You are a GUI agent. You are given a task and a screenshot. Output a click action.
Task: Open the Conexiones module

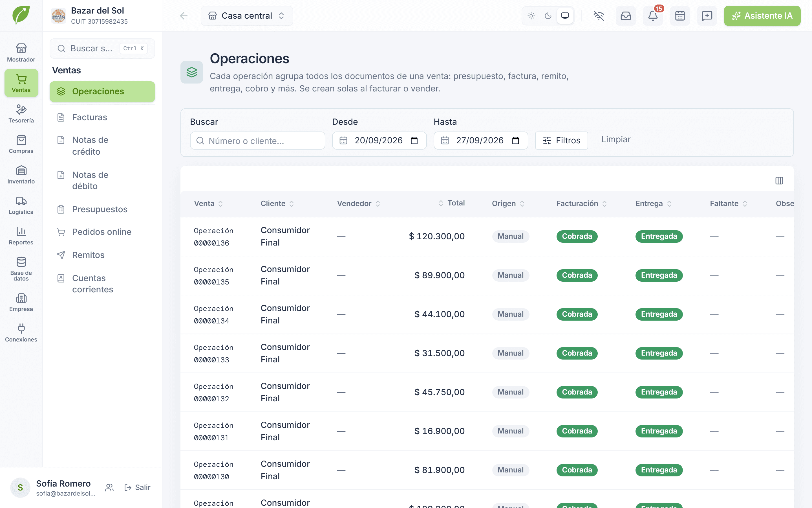point(21,333)
